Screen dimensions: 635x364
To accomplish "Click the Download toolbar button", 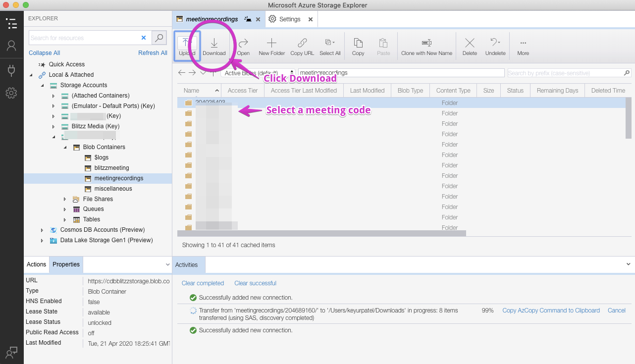I will [214, 46].
